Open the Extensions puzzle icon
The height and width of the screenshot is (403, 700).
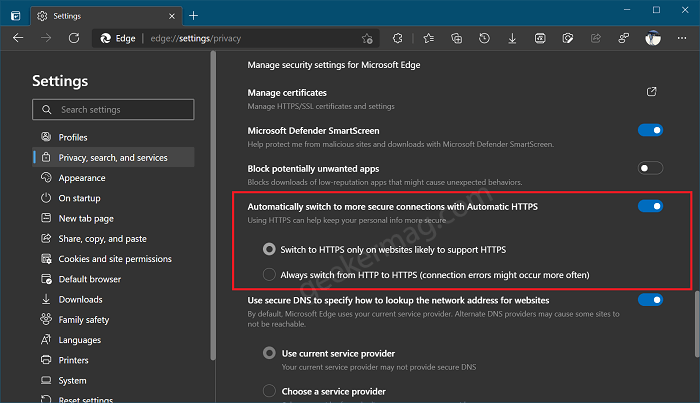tap(397, 38)
